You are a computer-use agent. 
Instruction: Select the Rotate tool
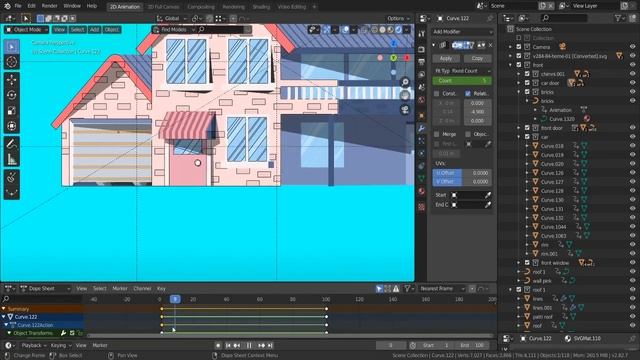click(11, 95)
